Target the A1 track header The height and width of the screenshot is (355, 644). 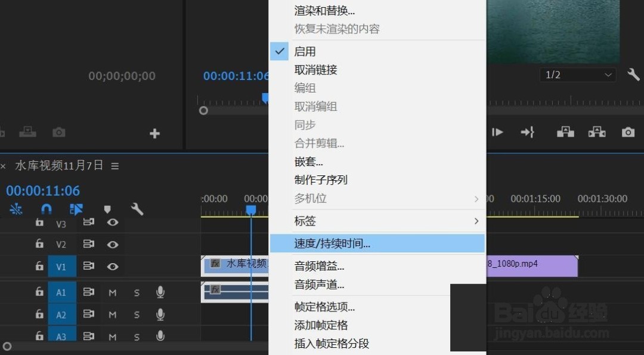coord(62,292)
